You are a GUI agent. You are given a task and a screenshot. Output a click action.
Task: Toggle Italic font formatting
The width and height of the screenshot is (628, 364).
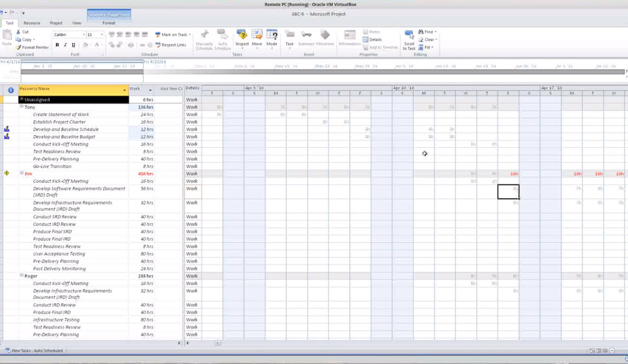tap(65, 45)
